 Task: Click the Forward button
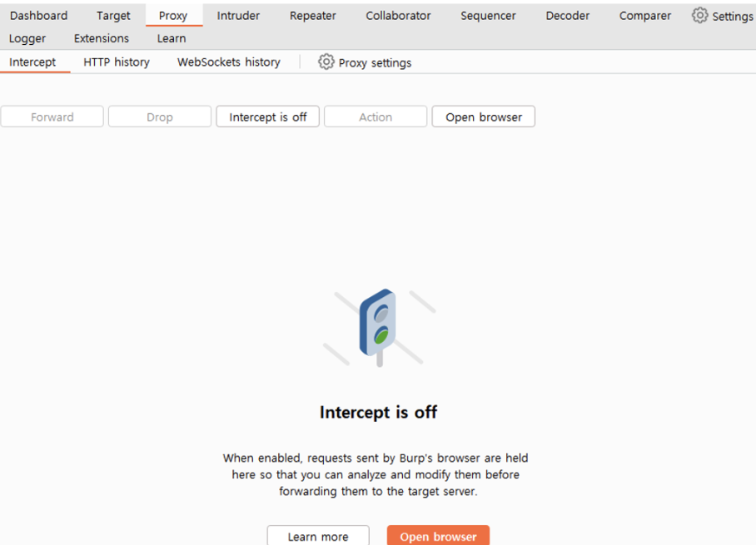click(52, 116)
